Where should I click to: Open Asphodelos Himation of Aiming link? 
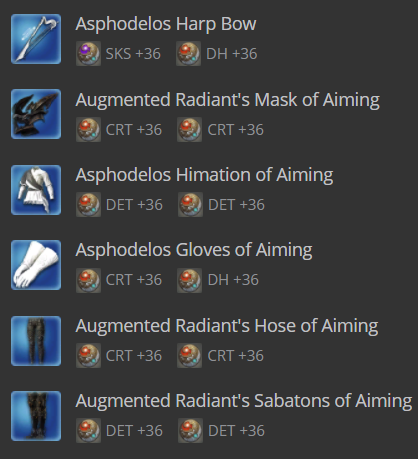tap(204, 175)
